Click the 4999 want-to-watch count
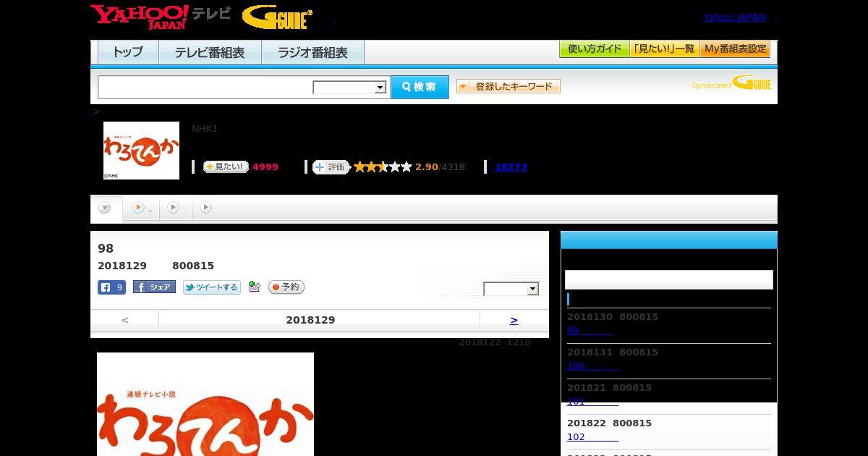This screenshot has height=456, width=868. click(265, 167)
